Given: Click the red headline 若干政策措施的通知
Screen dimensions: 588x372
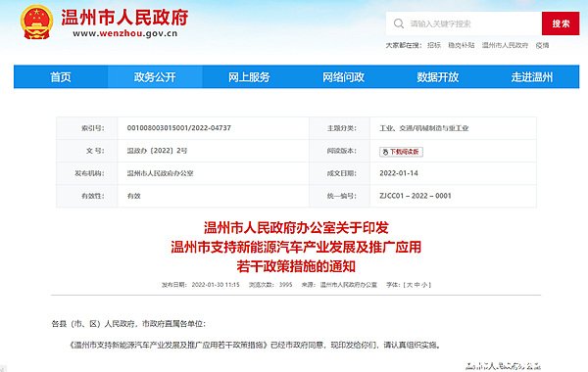Looking at the screenshot, I should click(x=296, y=266).
